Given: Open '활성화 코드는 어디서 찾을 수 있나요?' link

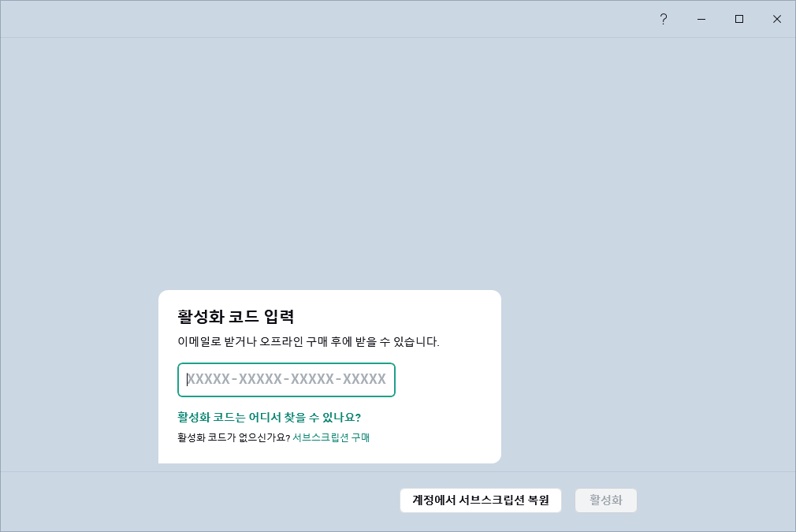Looking at the screenshot, I should pyautogui.click(x=269, y=417).
